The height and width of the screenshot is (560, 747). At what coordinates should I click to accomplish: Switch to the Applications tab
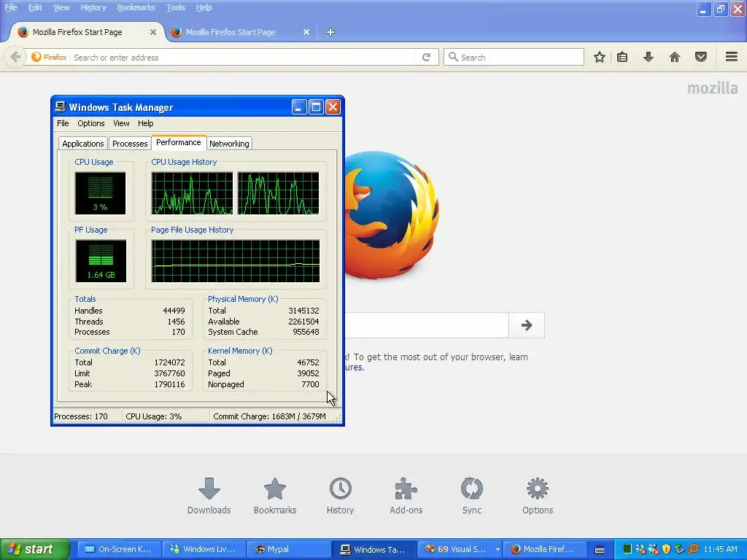[83, 144]
